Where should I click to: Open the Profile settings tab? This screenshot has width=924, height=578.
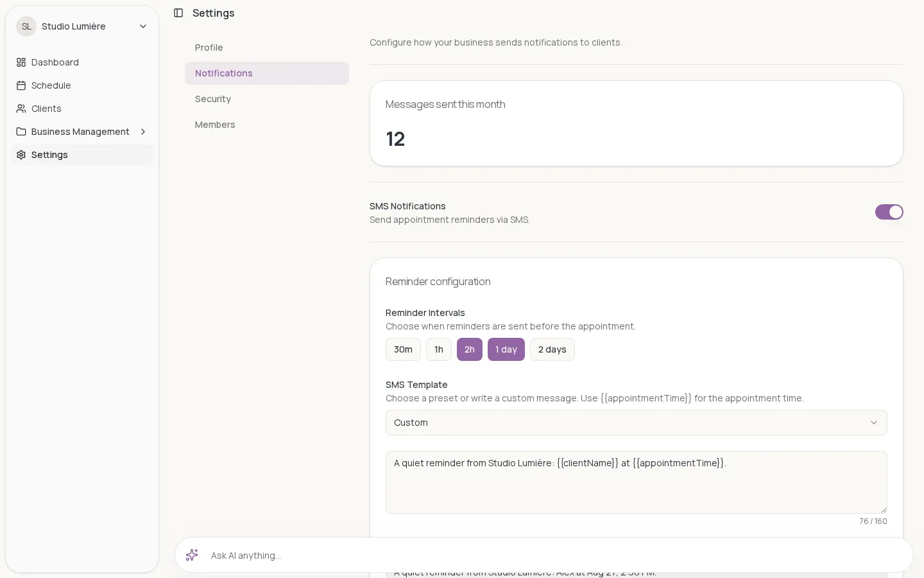pyautogui.click(x=267, y=48)
